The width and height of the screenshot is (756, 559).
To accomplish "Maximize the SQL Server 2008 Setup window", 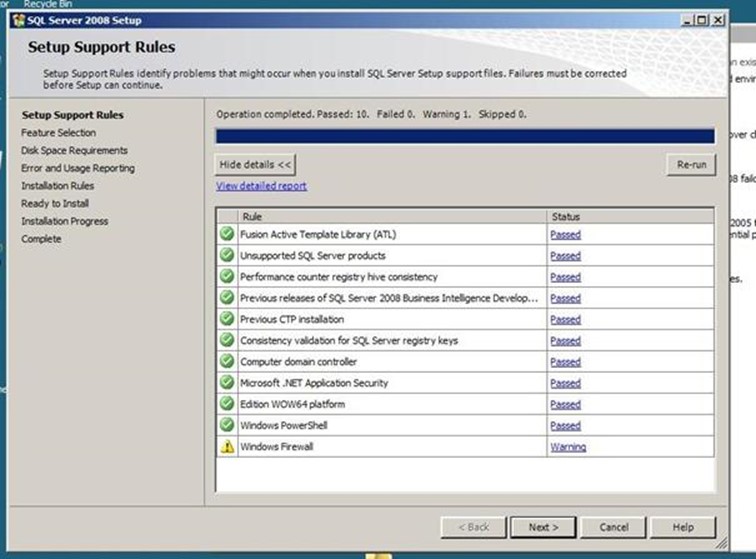I will (x=702, y=20).
